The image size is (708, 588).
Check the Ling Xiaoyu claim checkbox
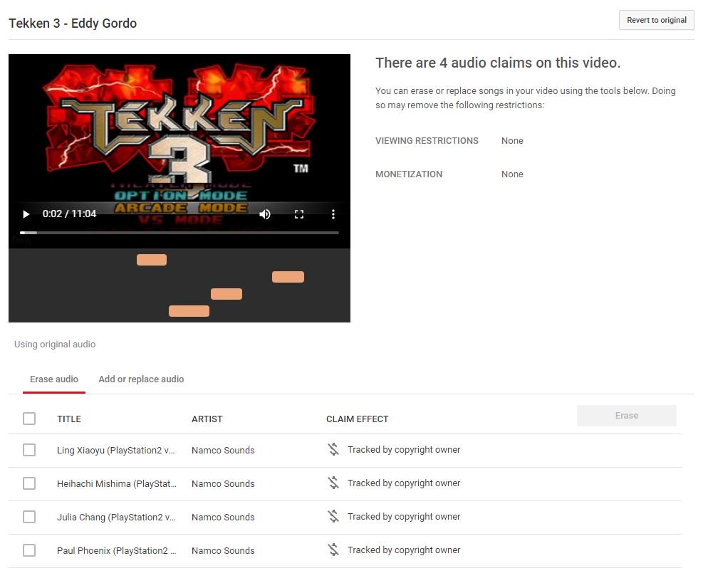[29, 450]
